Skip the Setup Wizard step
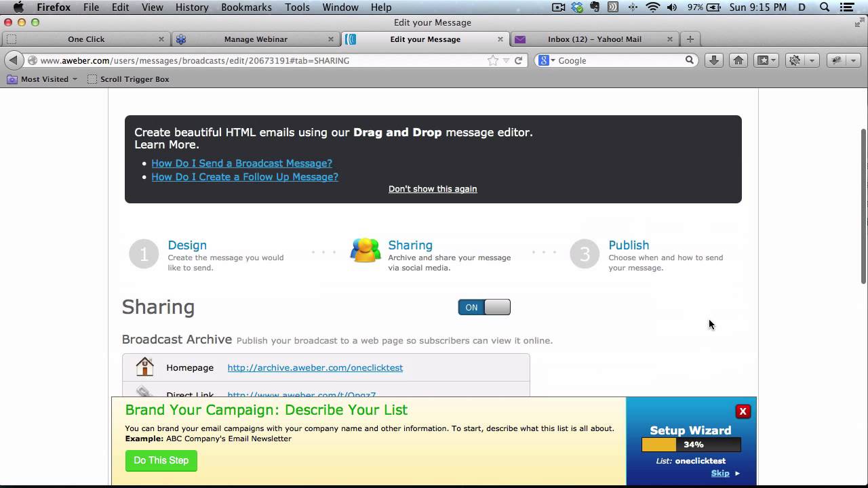 tap(720, 473)
